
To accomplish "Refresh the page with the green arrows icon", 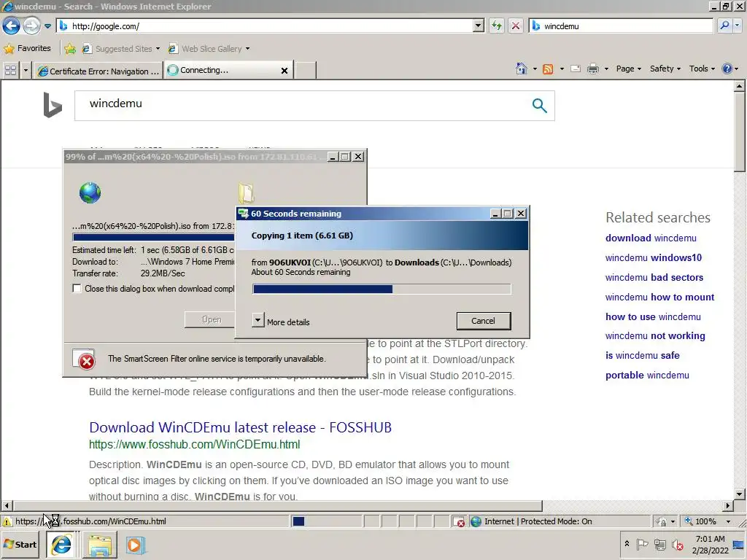I will pos(496,26).
